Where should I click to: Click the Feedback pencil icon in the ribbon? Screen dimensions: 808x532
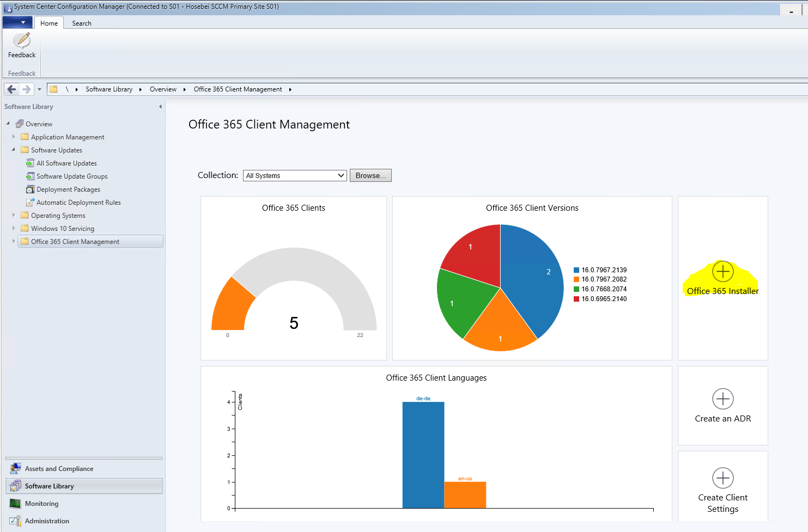22,40
